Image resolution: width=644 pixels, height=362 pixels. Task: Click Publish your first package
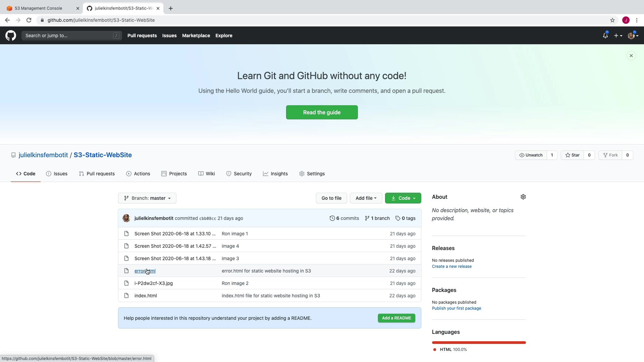pyautogui.click(x=457, y=309)
